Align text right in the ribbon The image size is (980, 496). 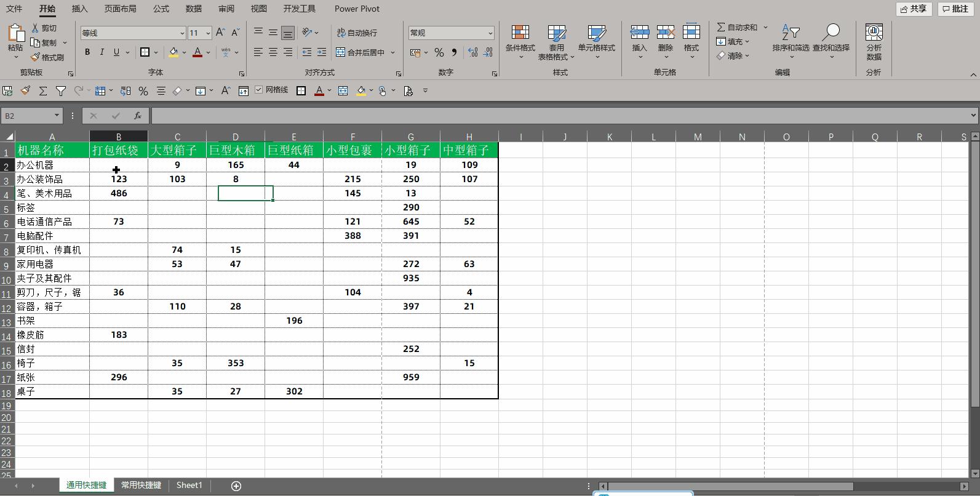288,52
